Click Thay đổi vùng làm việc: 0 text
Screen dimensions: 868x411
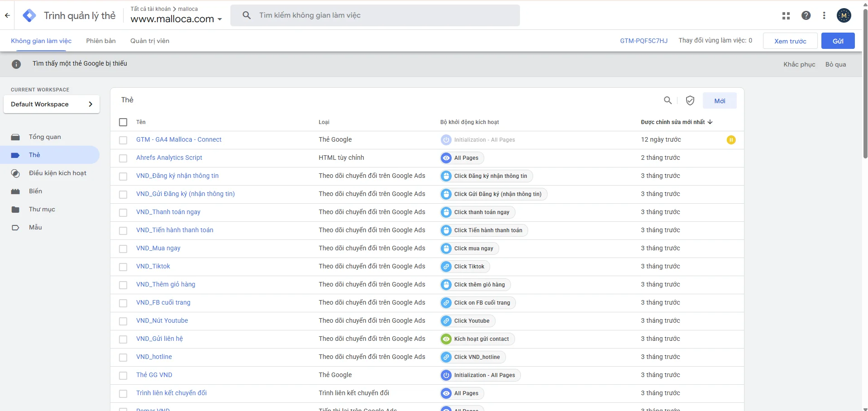click(715, 41)
